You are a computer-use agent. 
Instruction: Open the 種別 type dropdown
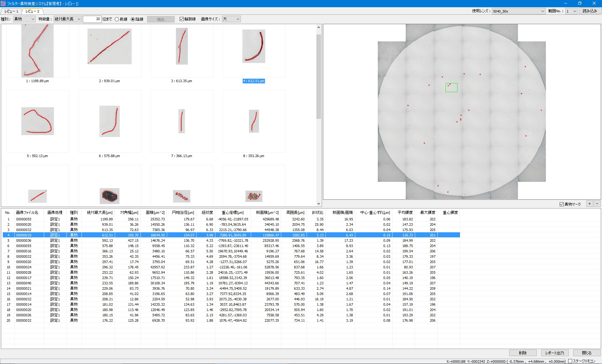[24, 19]
